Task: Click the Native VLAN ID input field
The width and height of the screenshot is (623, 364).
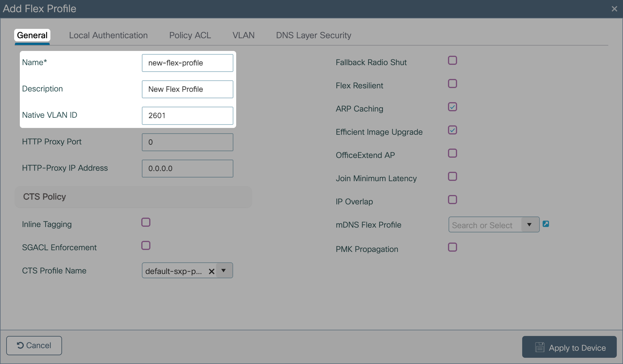Action: tap(187, 115)
